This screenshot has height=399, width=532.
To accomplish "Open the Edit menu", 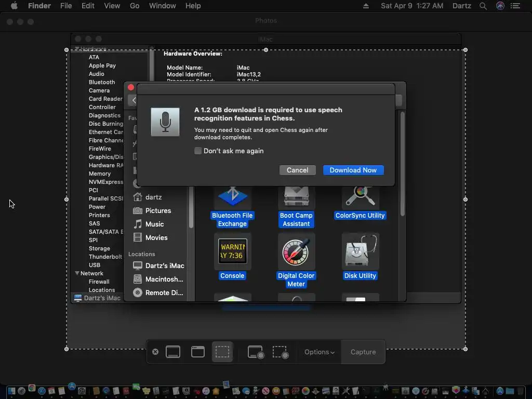I will pos(88,6).
